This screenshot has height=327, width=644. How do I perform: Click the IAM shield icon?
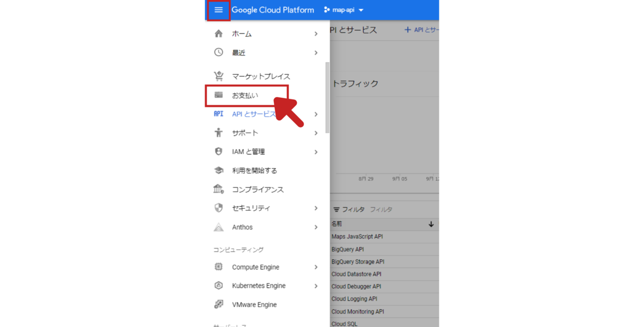(218, 151)
